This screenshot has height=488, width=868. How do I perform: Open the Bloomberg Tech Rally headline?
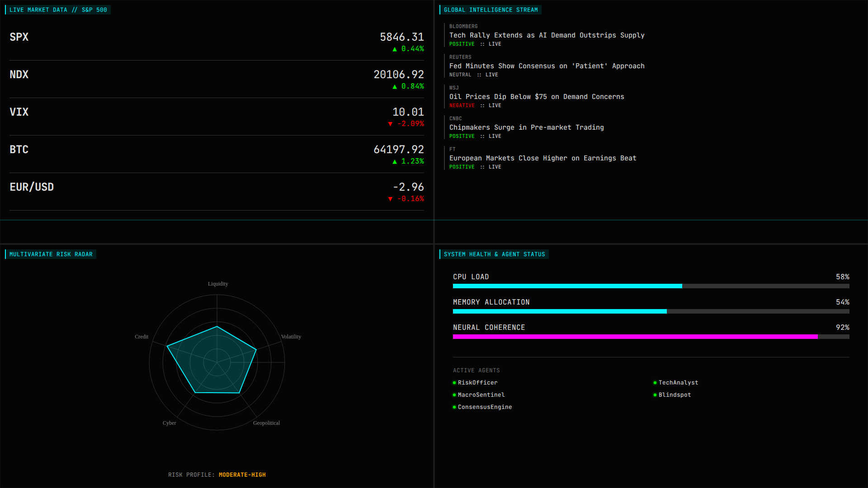coord(547,35)
